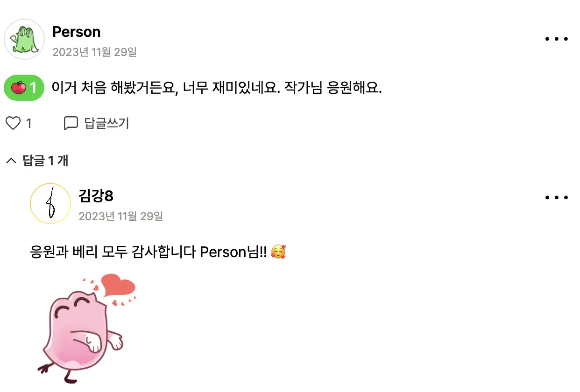Open Person's green ghost avatar

[24, 39]
